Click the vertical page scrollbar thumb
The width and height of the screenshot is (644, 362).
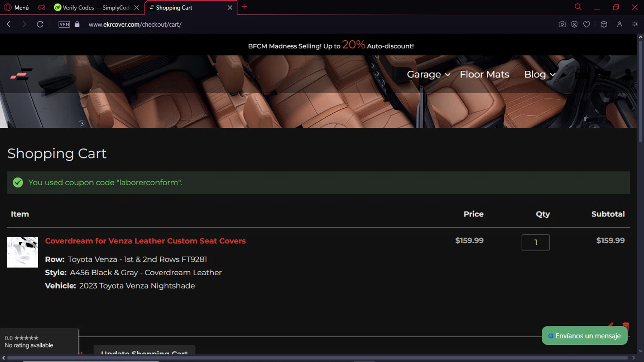click(x=641, y=91)
